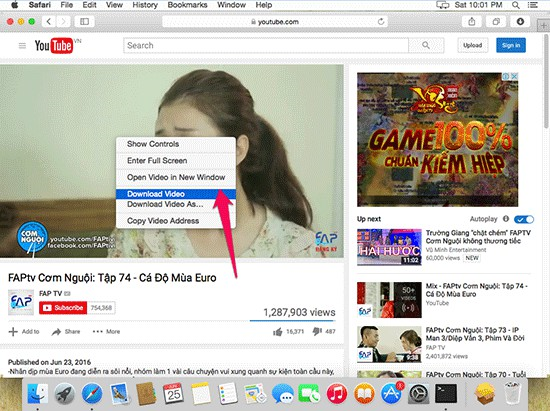Image resolution: width=550 pixels, height=411 pixels.
Task: Launch iTunes from the Dock
Action: 337,393
